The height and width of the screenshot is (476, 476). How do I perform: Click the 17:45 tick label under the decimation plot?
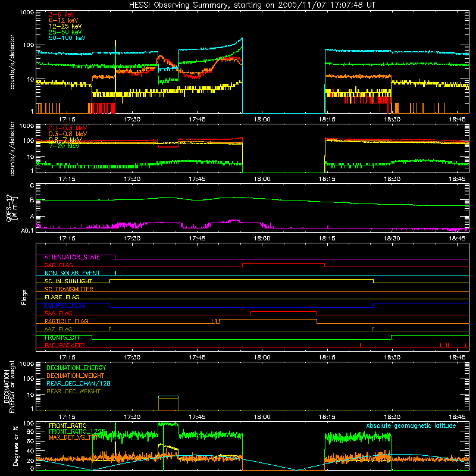point(197,417)
